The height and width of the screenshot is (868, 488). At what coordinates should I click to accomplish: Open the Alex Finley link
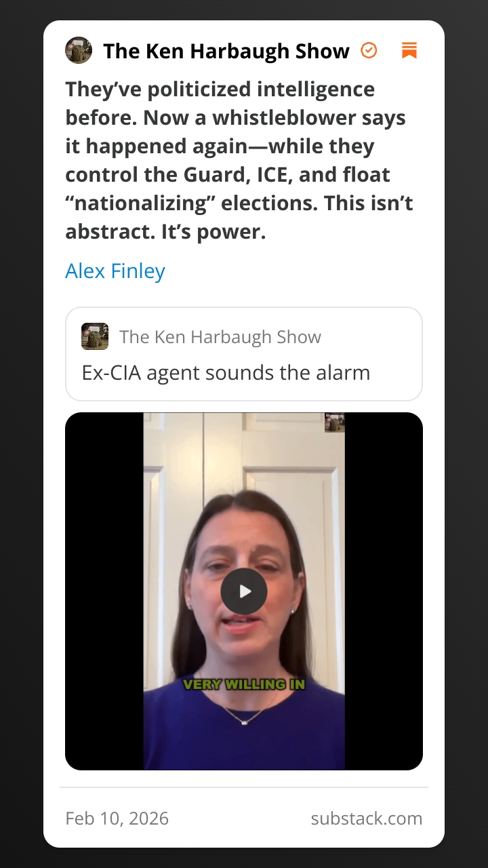click(x=115, y=271)
